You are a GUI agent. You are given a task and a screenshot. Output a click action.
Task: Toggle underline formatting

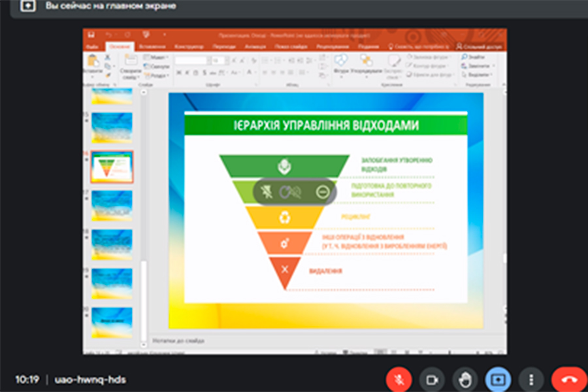pos(196,73)
